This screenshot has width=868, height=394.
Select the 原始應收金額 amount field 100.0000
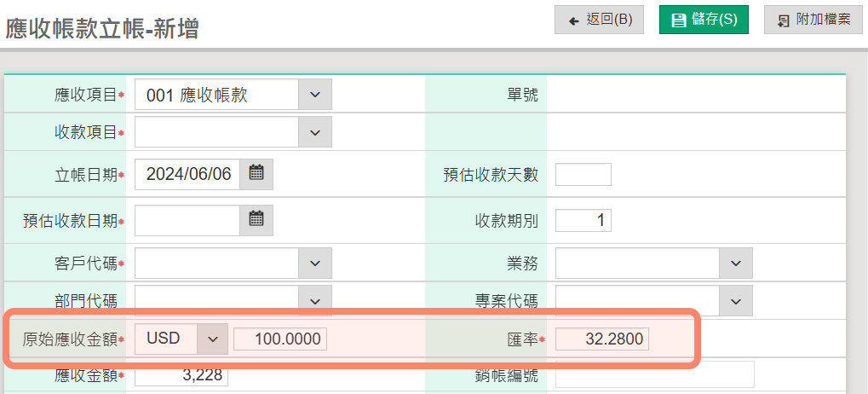[x=280, y=339]
